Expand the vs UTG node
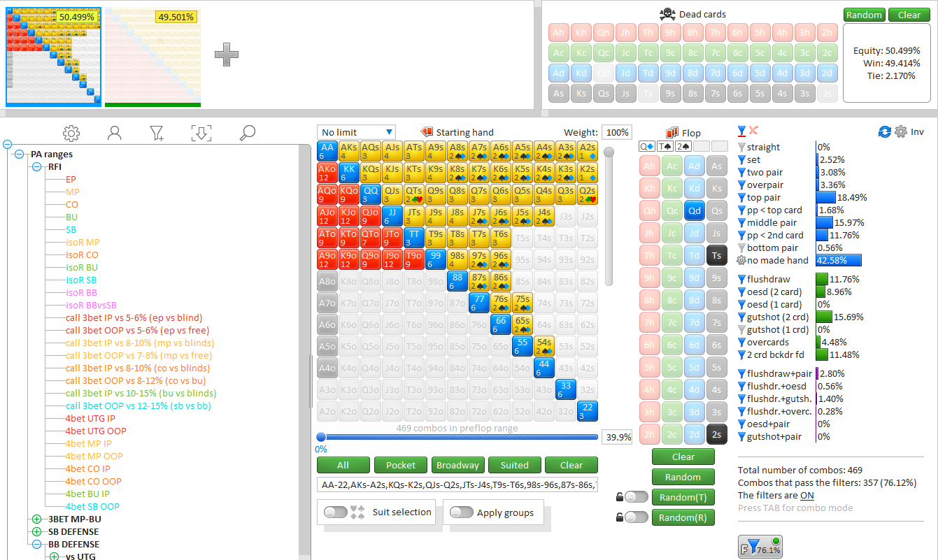The height and width of the screenshot is (560, 938). (x=54, y=557)
